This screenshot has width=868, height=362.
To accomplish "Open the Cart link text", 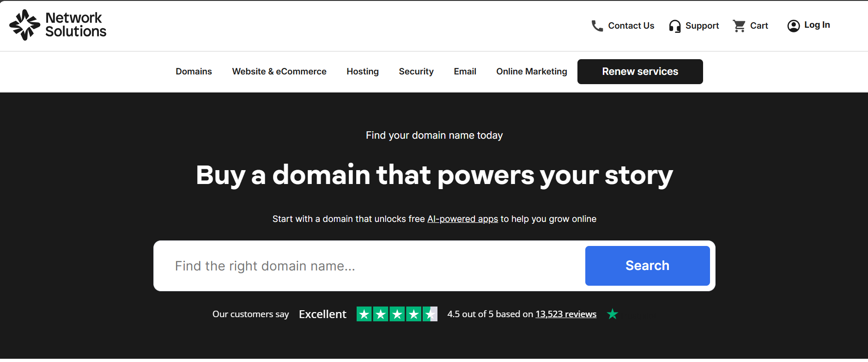I will coord(759,26).
